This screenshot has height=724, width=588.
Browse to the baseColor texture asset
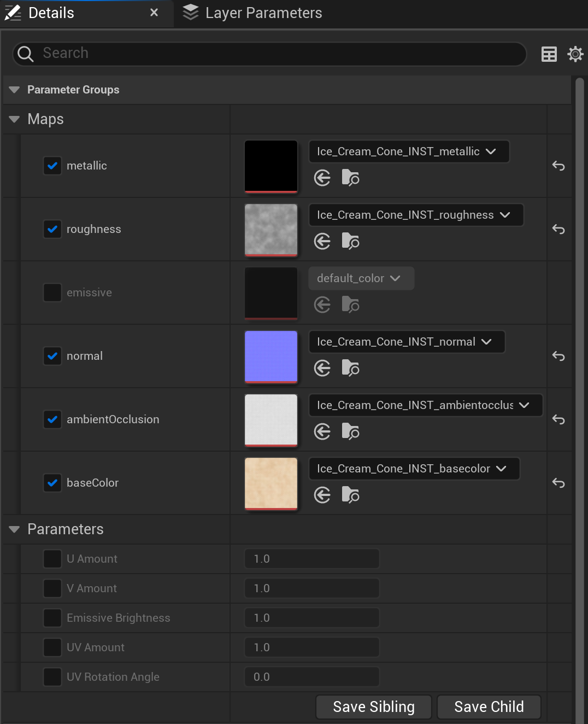point(350,495)
